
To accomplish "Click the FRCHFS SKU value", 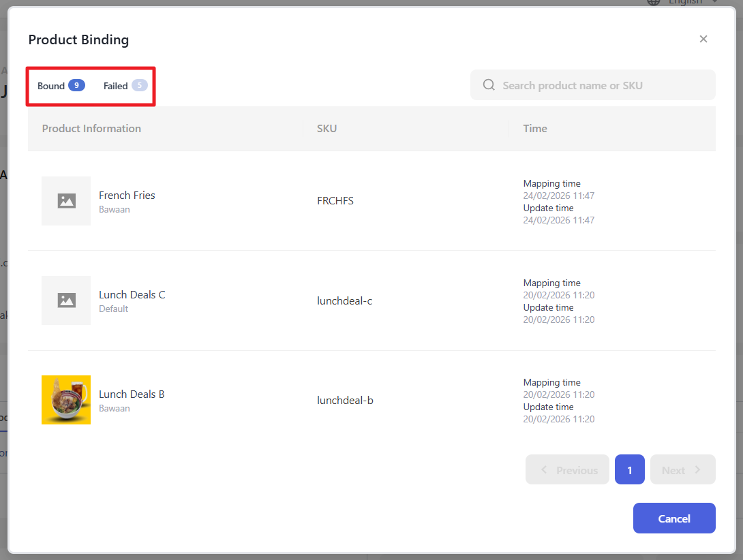I will [x=335, y=201].
